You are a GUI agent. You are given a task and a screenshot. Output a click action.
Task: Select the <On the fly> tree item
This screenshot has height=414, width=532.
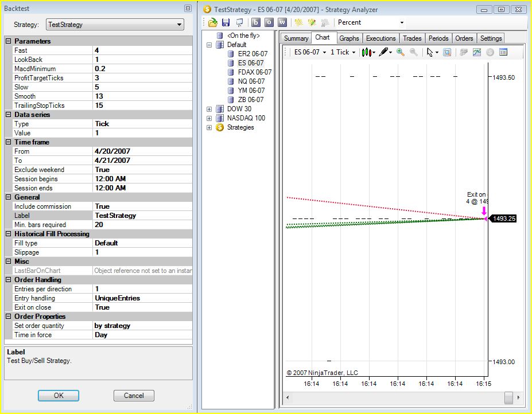point(243,36)
